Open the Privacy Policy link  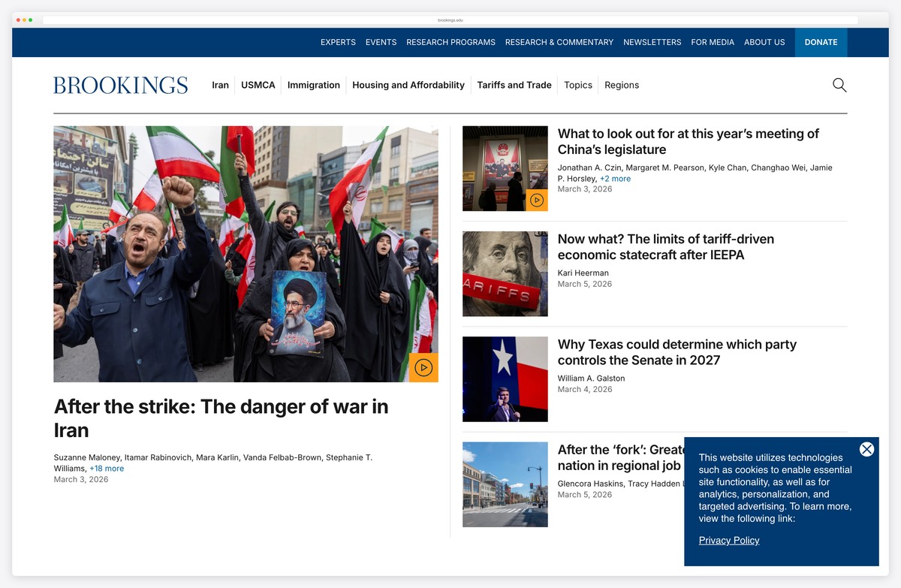click(728, 540)
